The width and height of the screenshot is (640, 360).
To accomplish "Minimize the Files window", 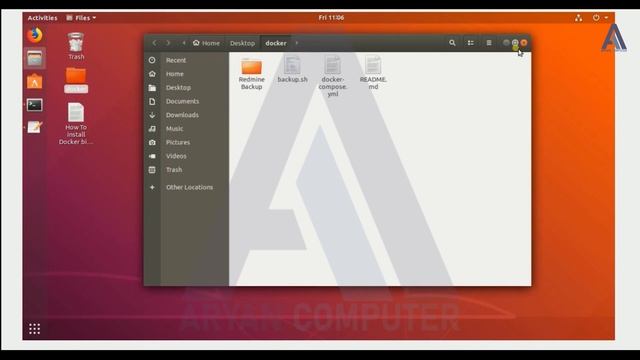I will tap(506, 42).
